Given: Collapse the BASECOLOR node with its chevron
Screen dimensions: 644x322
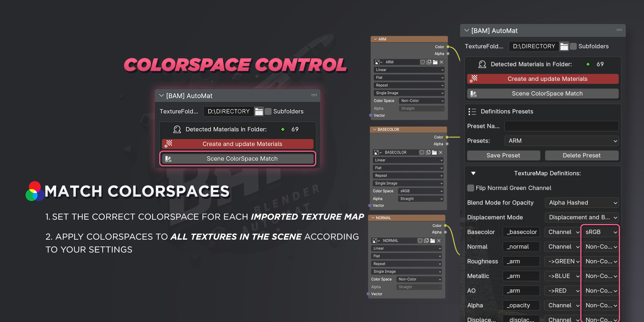Looking at the screenshot, I should point(375,130).
